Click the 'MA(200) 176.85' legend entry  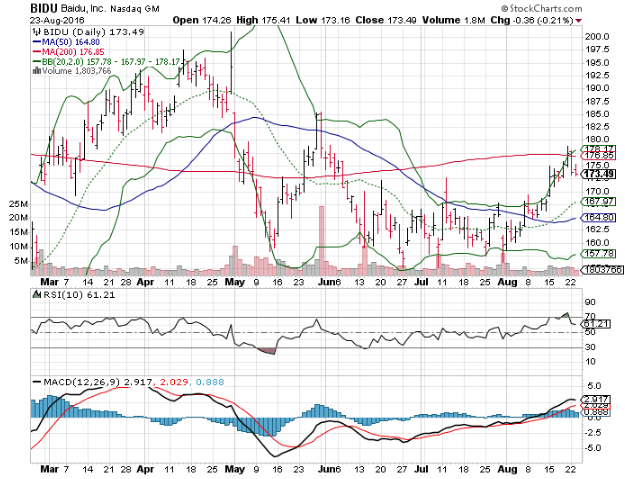click(x=73, y=52)
